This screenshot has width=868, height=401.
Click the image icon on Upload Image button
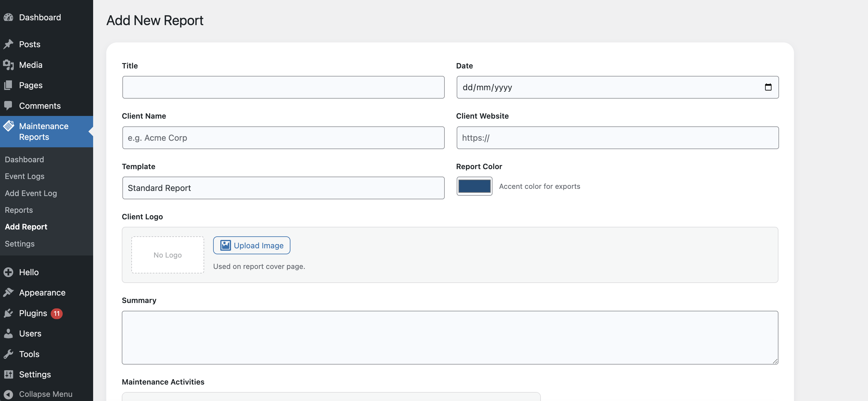point(225,245)
